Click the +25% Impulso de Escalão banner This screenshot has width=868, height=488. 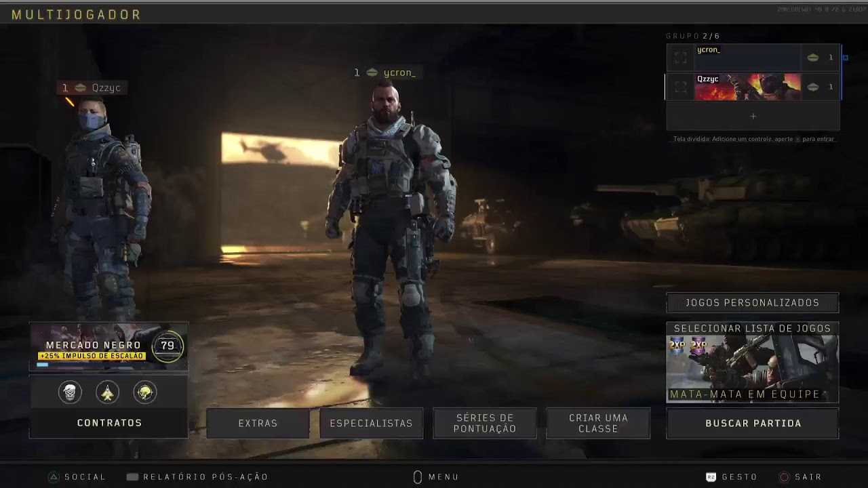[x=92, y=356]
